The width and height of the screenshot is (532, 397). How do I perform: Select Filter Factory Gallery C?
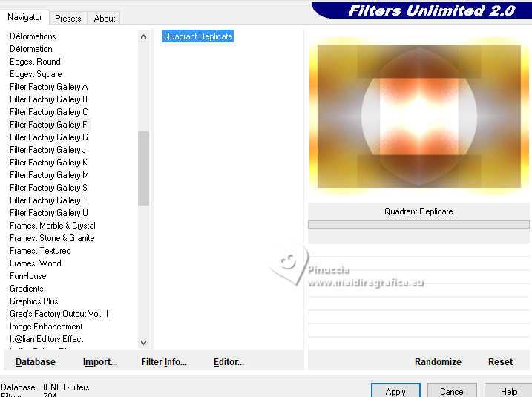point(48,112)
